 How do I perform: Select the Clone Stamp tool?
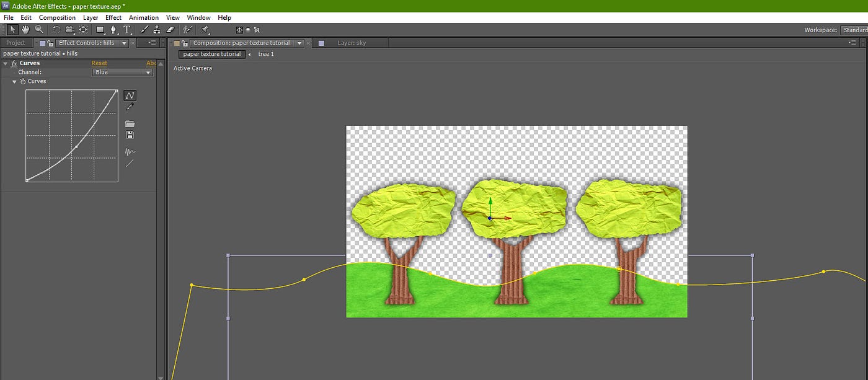(x=157, y=29)
